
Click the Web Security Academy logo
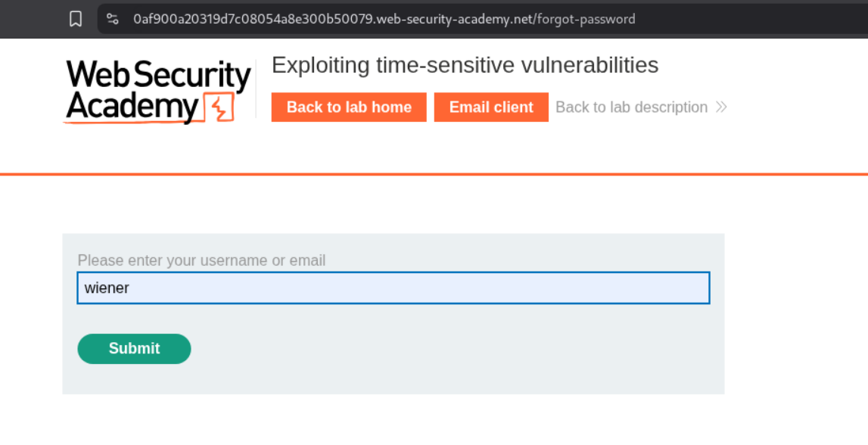[158, 92]
